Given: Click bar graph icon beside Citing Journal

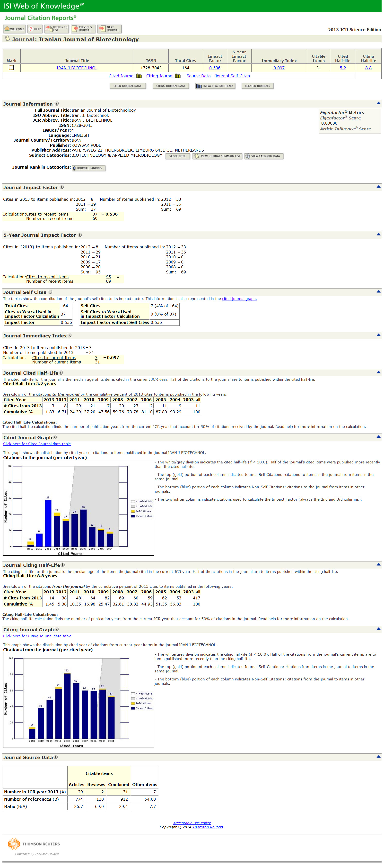Looking at the screenshot, I should coord(178,76).
